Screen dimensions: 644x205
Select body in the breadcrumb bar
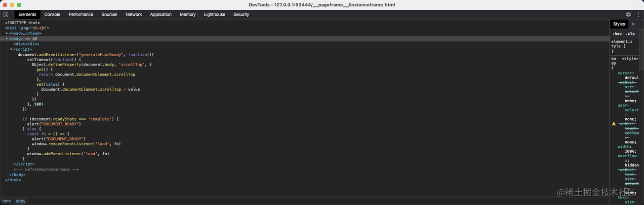pyautogui.click(x=20, y=201)
